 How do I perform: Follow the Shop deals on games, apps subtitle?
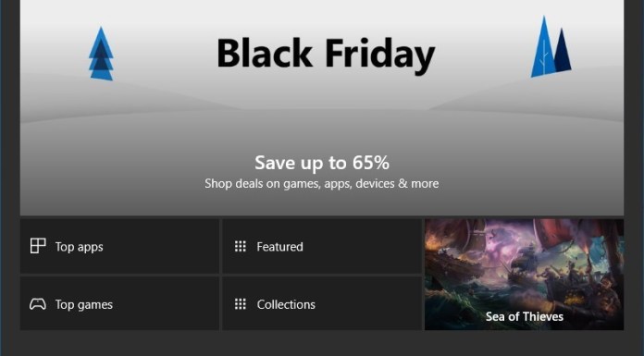(322, 183)
